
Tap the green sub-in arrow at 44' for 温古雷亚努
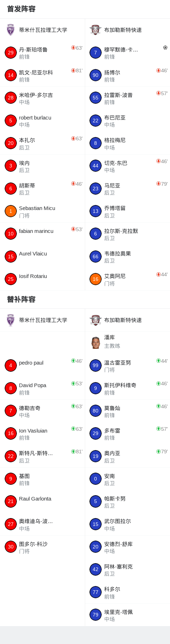pyautogui.click(x=158, y=361)
